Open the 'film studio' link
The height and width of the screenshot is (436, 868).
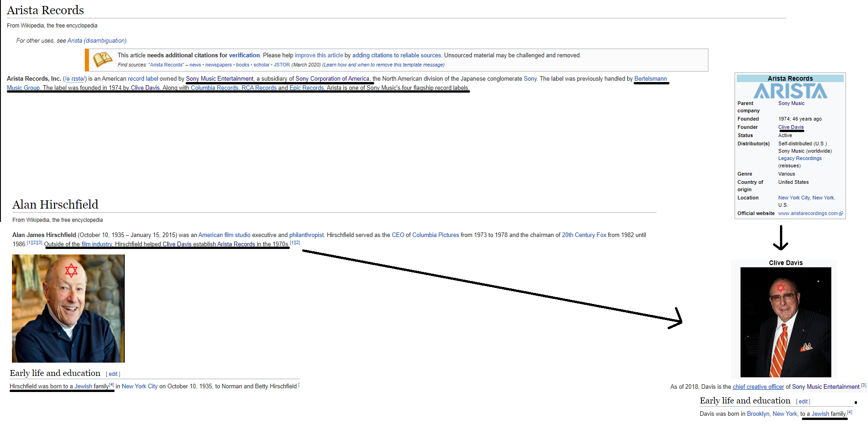click(x=237, y=235)
